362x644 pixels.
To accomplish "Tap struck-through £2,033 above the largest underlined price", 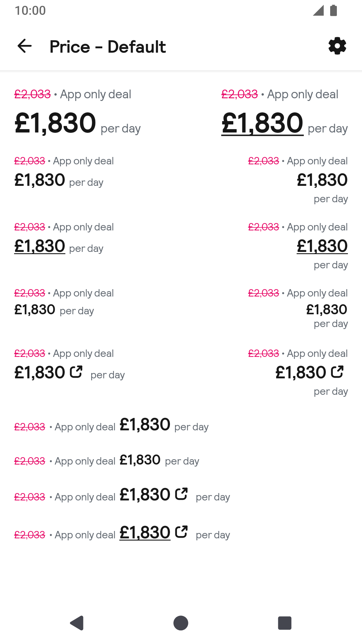I will pyautogui.click(x=240, y=94).
